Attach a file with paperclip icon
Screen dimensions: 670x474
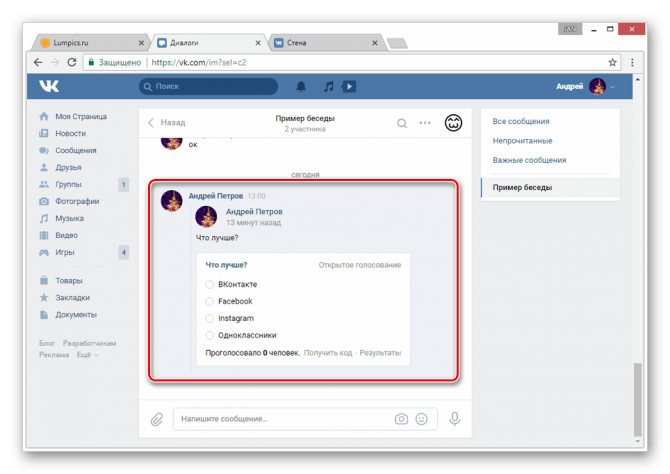click(157, 419)
